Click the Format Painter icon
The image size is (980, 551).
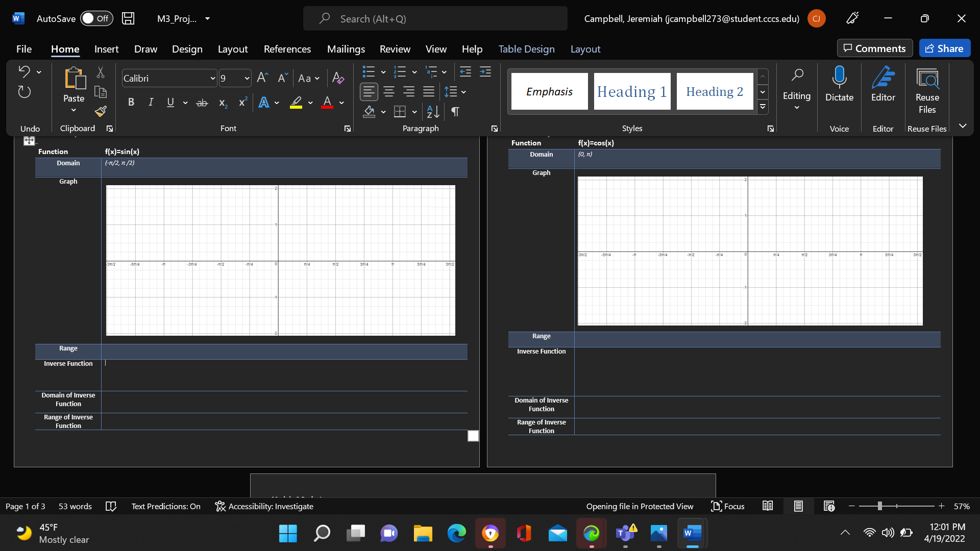(101, 111)
